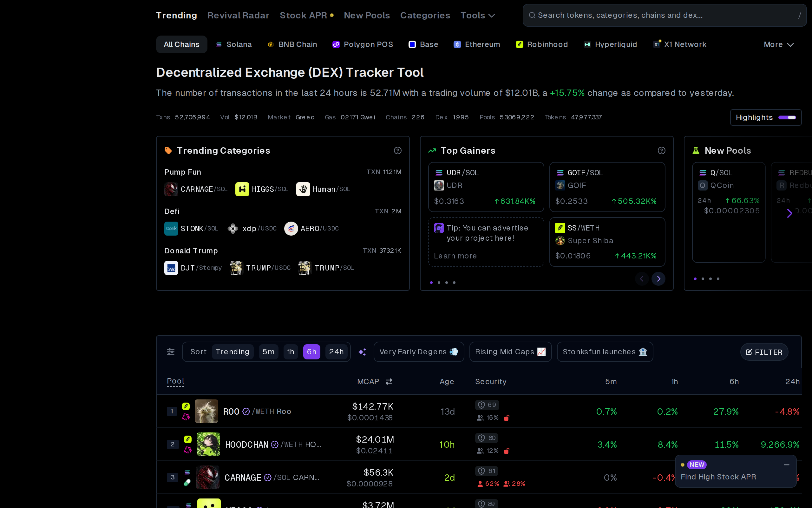Click the Pool column header
The image size is (812, 508).
coord(175,381)
